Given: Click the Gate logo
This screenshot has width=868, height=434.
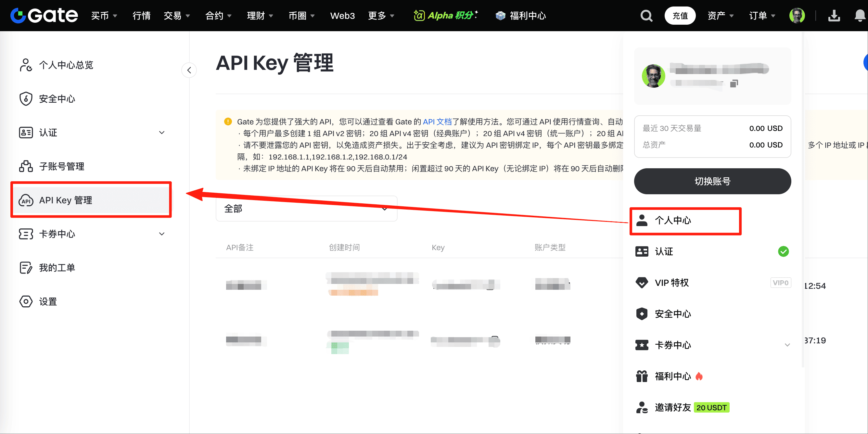Looking at the screenshot, I should coord(44,16).
